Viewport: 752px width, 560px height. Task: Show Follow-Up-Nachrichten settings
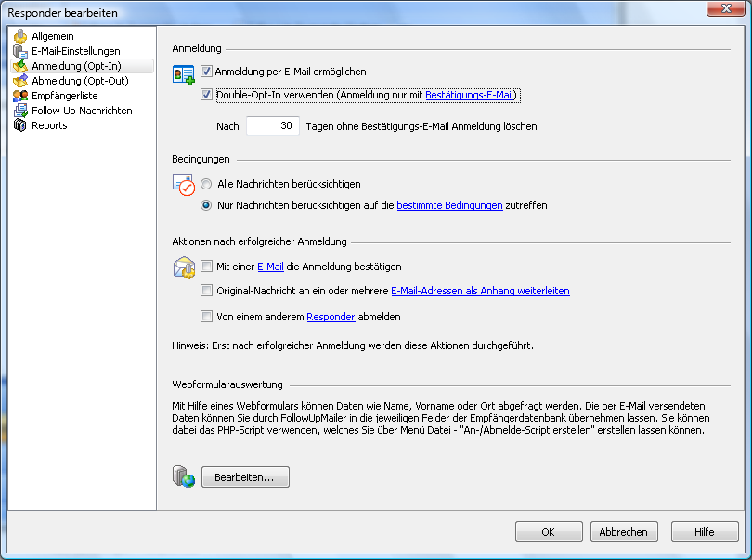pyautogui.click(x=82, y=111)
